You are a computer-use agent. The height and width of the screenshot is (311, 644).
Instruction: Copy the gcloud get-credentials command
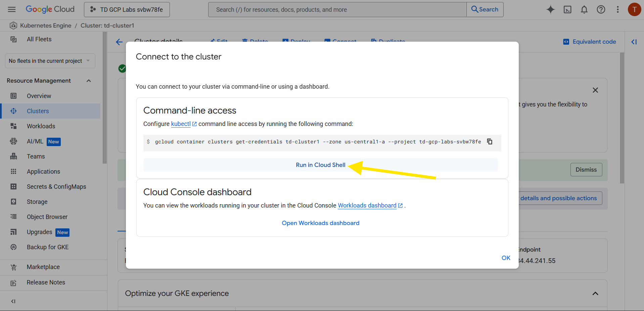pyautogui.click(x=490, y=142)
